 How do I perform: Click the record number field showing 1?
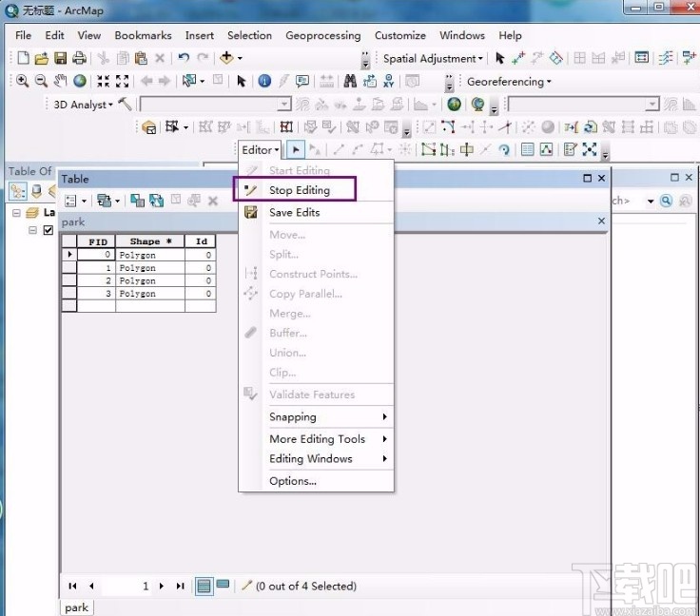(126, 586)
